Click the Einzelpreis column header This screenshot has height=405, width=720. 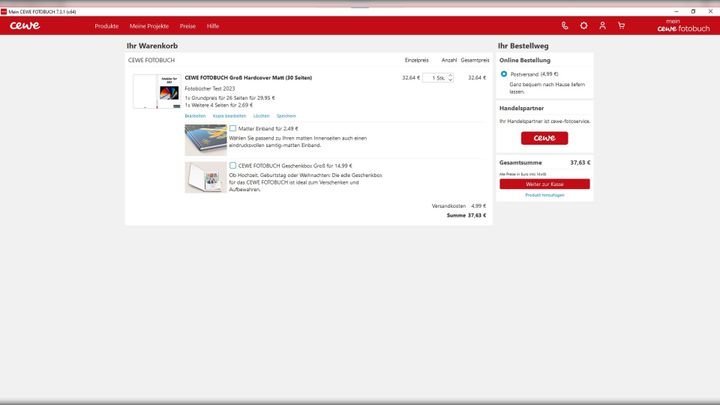(416, 60)
